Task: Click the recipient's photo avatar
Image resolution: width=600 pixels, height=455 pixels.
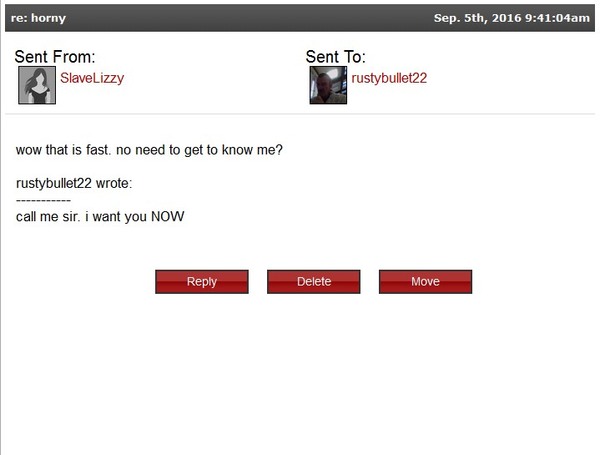Action: coord(328,85)
